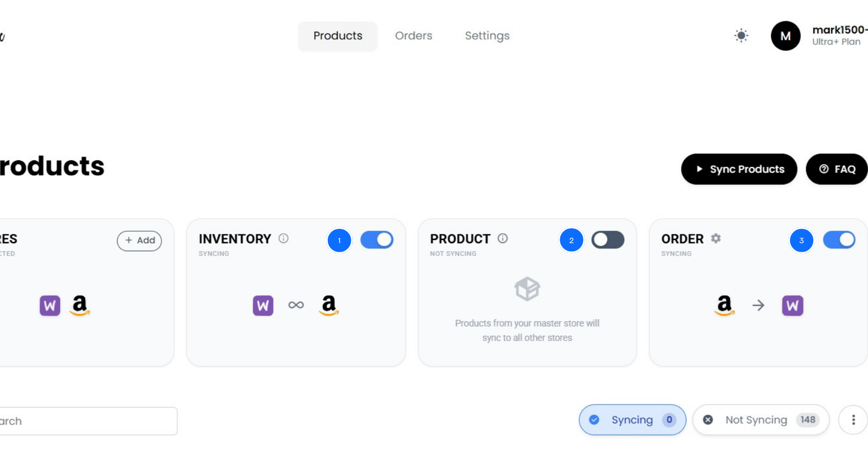This screenshot has width=868, height=470.
Task: Click the Amazon icon in Inventory card
Action: [329, 305]
